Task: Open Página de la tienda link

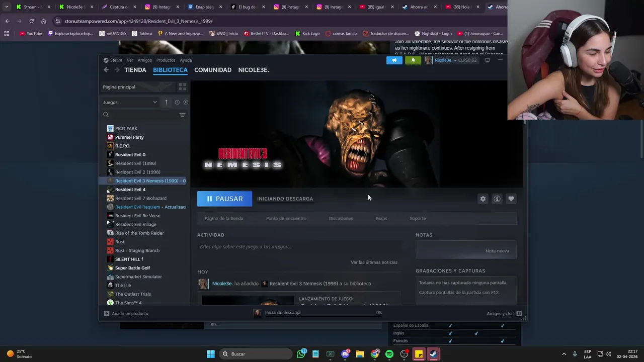Action: coord(224,218)
